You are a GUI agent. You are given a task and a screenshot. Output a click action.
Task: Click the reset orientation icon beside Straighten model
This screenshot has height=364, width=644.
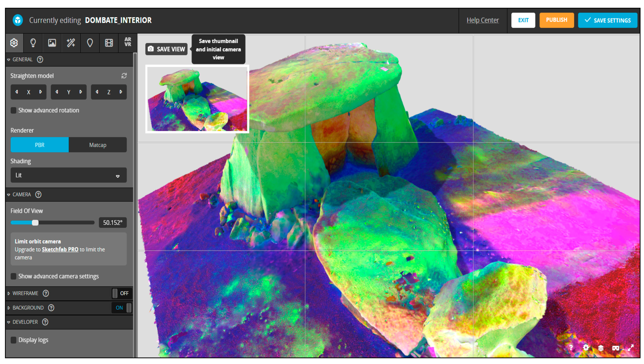tap(124, 76)
